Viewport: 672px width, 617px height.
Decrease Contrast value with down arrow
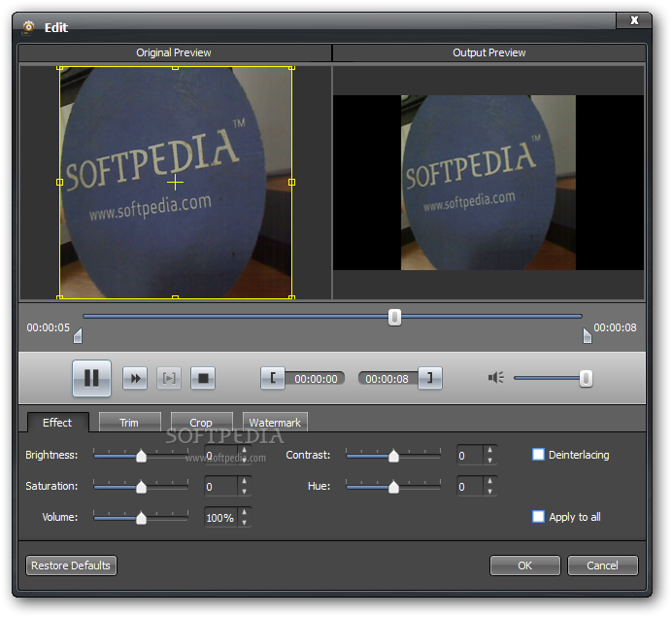click(489, 461)
